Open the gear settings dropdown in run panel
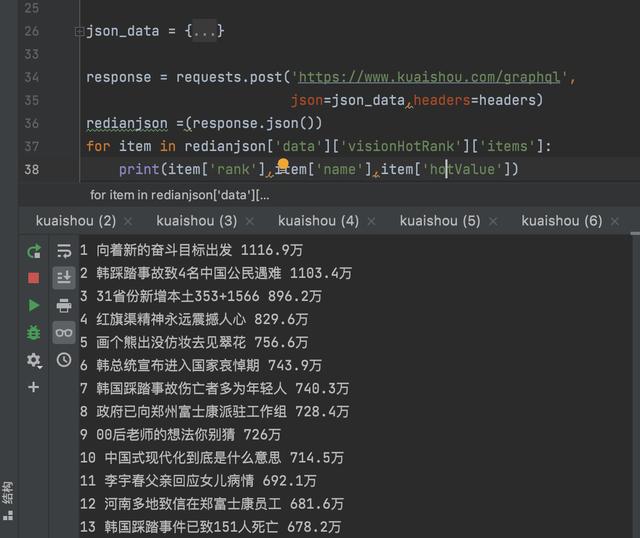This screenshot has height=538, width=640. pos(33,360)
